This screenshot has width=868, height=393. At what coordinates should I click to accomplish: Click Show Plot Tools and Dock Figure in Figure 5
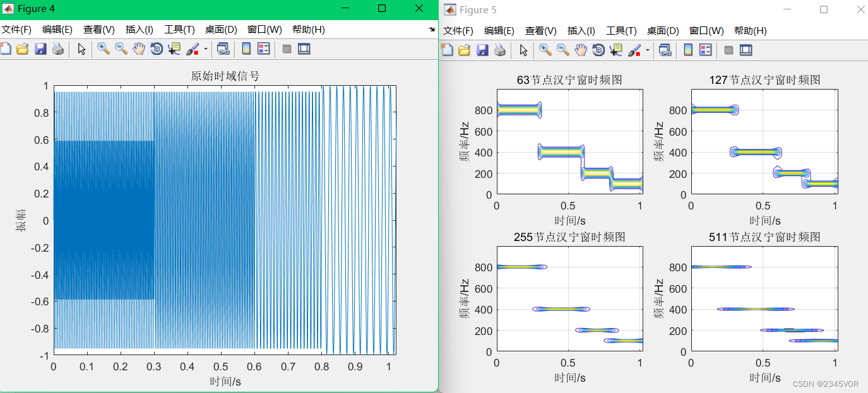(746, 49)
